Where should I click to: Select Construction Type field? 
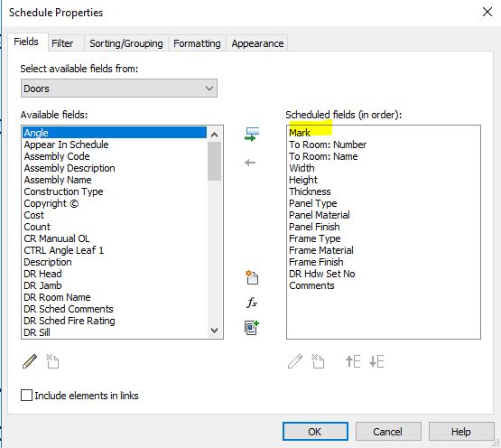point(115,191)
